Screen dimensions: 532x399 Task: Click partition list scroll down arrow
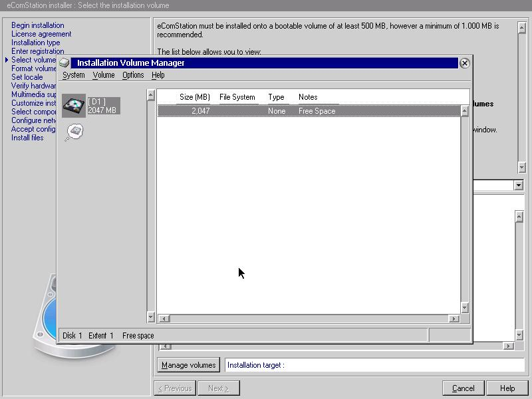[464, 307]
